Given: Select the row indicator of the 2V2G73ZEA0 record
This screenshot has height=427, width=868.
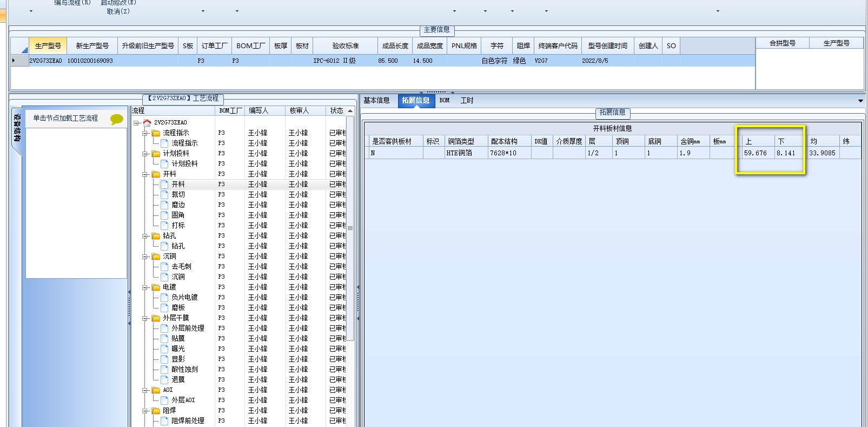Looking at the screenshot, I should click(19, 61).
